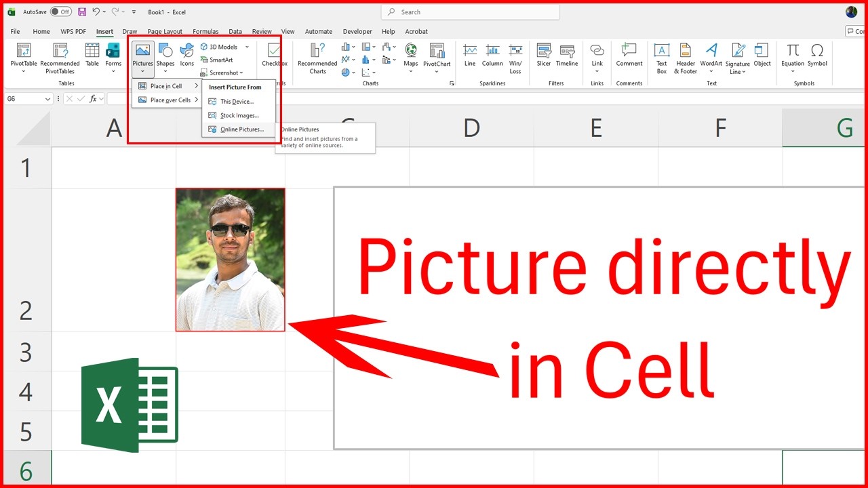Click the Save icon in title bar
Screen dimensions: 868x488
82,12
